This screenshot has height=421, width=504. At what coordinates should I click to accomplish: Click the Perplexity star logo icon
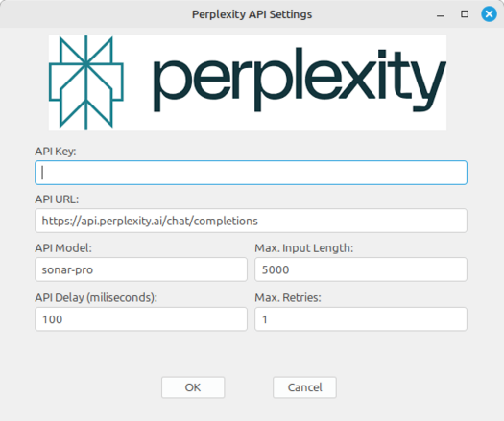86,82
